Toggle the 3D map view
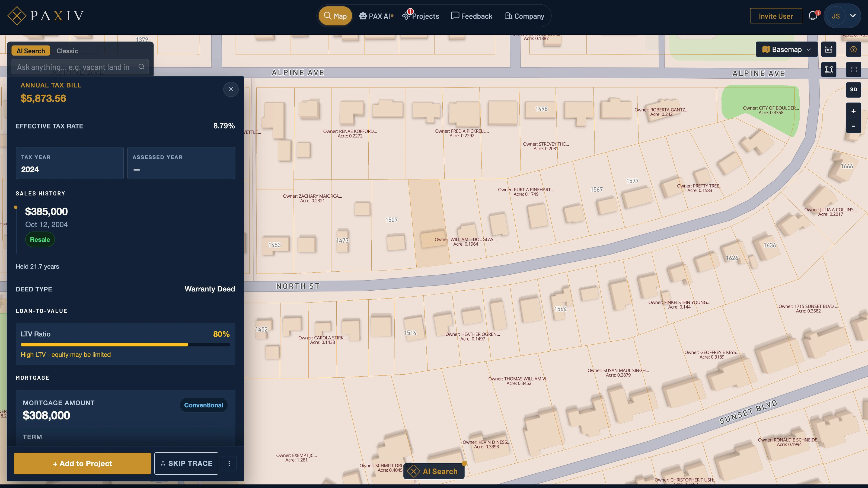The width and height of the screenshot is (868, 488). tap(854, 89)
